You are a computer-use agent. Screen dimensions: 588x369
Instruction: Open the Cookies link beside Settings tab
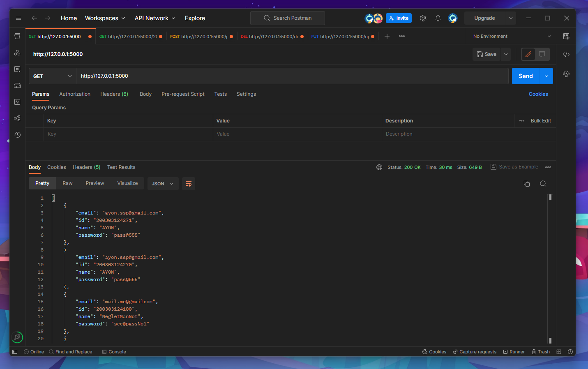pyautogui.click(x=538, y=94)
